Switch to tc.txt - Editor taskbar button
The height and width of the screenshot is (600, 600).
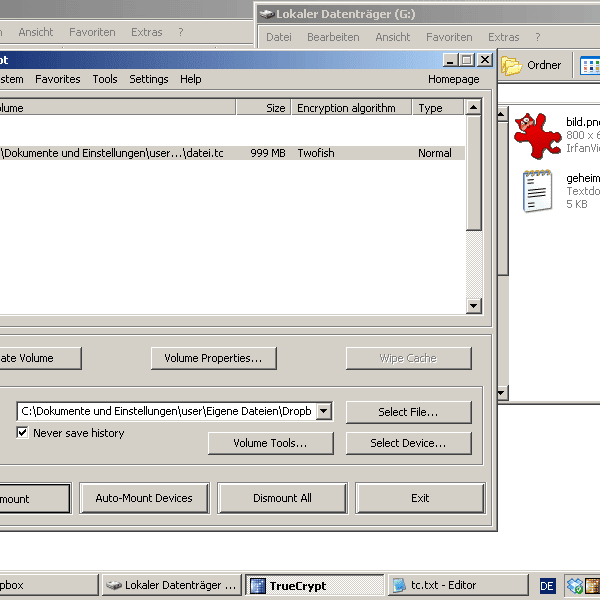(458, 585)
